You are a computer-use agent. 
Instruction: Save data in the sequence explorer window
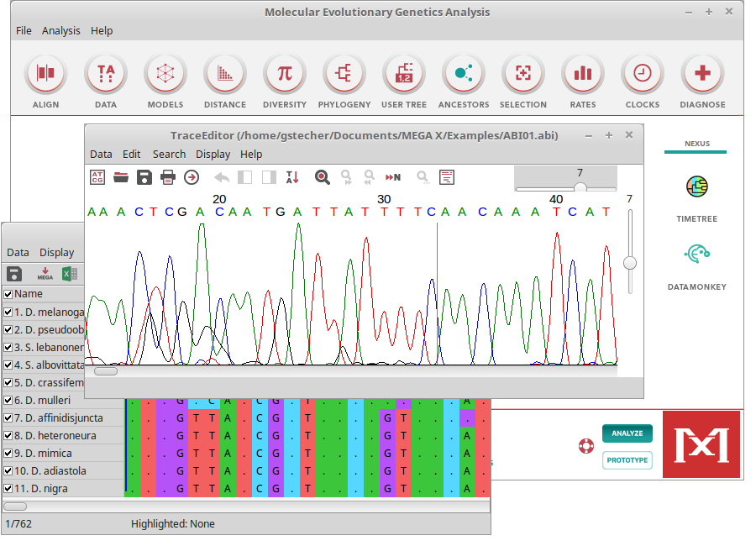[x=14, y=274]
